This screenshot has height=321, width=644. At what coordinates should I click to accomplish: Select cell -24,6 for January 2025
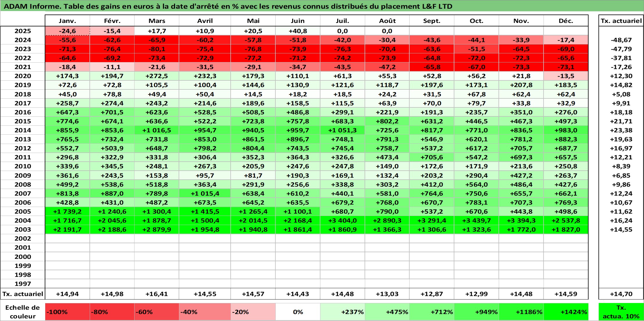pyautogui.click(x=67, y=31)
